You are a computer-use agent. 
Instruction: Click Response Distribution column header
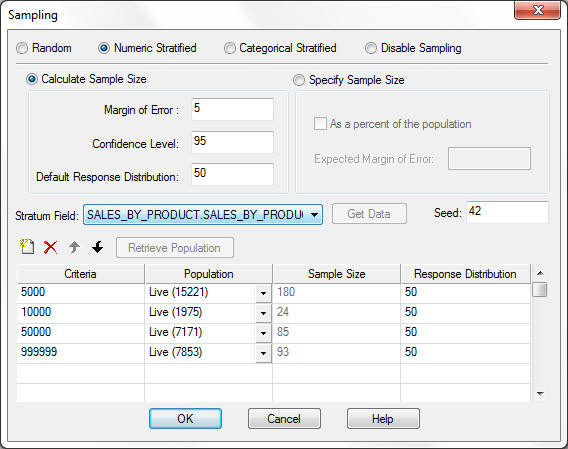465,274
